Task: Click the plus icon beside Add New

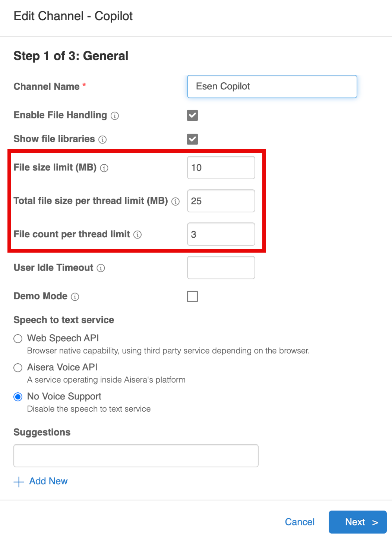Action: click(x=19, y=482)
